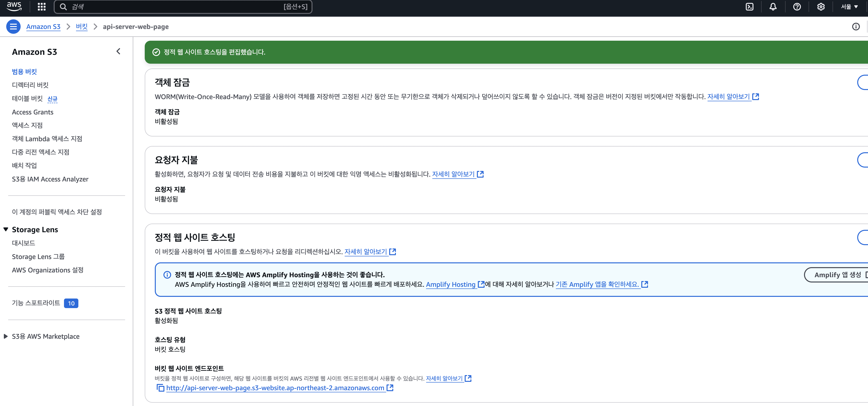
Task: Click the Amazon S3 breadcrumb link
Action: click(43, 27)
